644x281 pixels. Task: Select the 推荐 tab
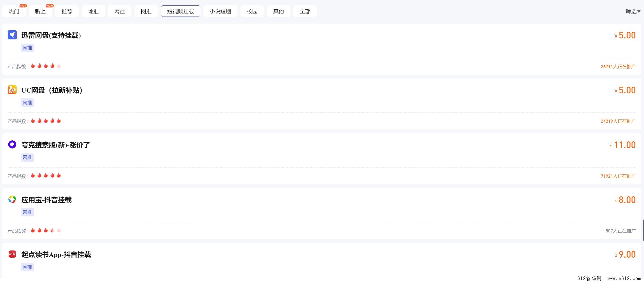(x=67, y=11)
